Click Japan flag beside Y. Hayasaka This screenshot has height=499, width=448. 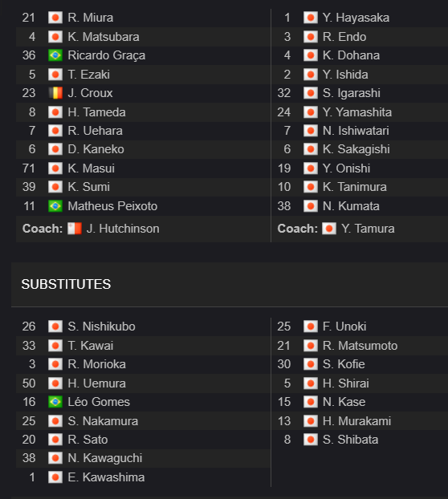tap(311, 18)
